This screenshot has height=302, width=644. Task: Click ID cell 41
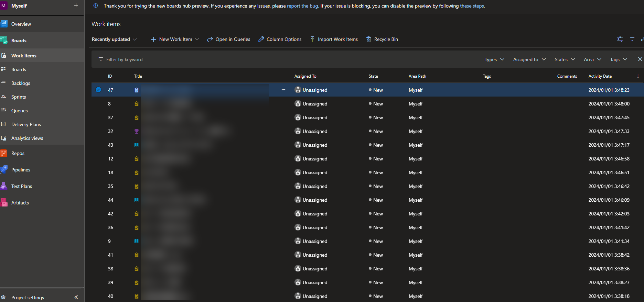point(110,255)
